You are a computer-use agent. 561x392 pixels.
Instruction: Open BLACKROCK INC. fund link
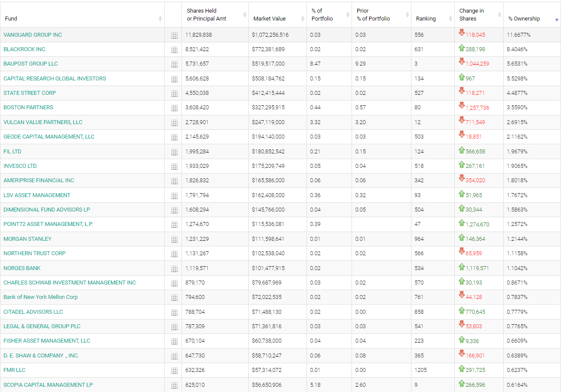[x=25, y=49]
